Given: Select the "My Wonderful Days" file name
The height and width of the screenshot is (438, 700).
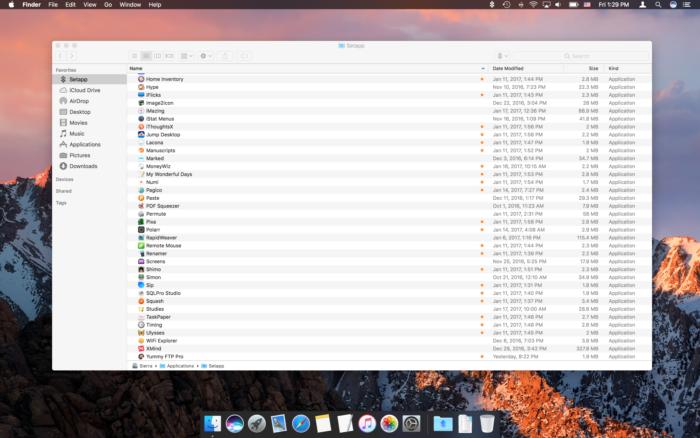Looking at the screenshot, I should point(169,174).
